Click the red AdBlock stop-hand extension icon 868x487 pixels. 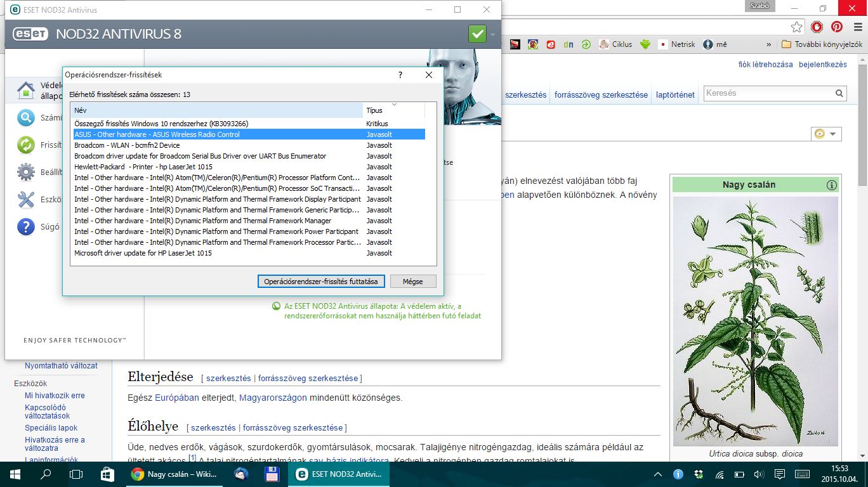point(818,27)
